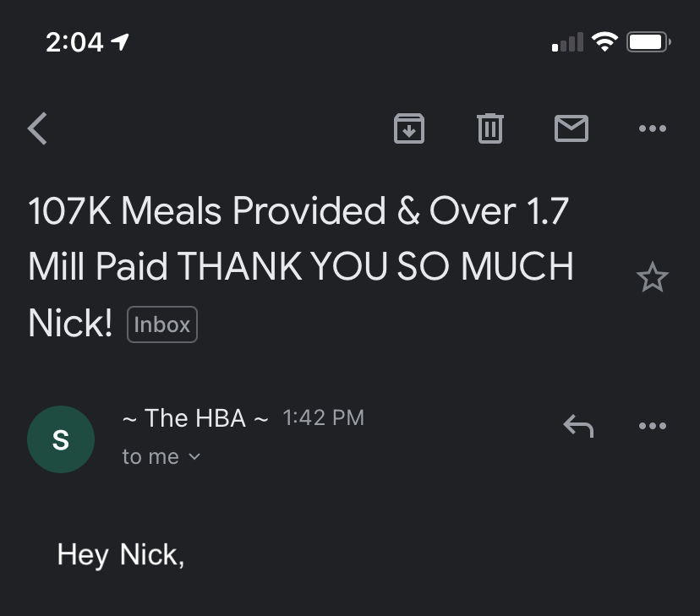Archive the email using the archive icon
This screenshot has width=700, height=616.
click(x=409, y=128)
